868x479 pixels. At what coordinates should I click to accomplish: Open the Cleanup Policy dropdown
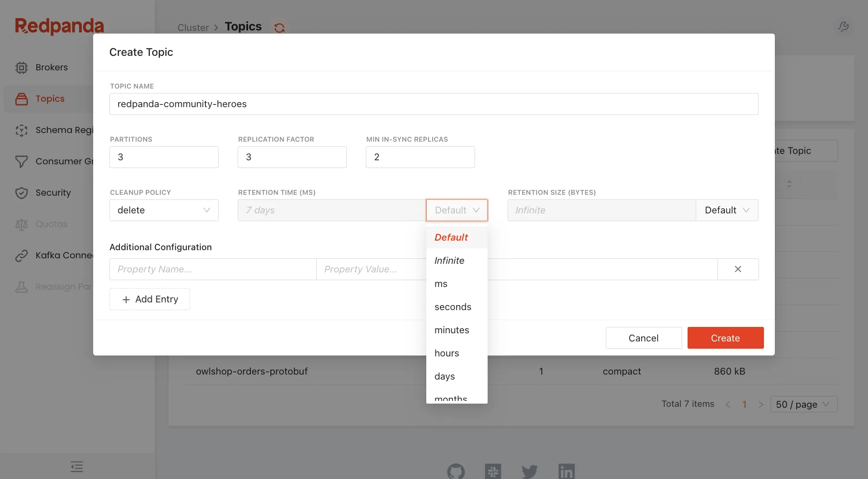(164, 210)
